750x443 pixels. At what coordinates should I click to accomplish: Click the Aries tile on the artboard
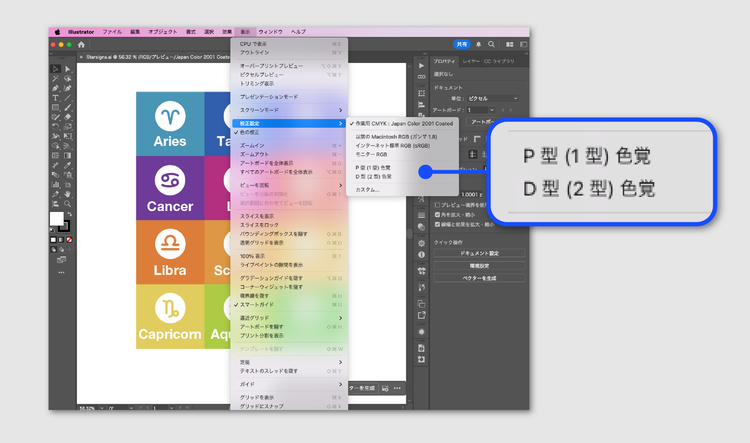pos(170,124)
